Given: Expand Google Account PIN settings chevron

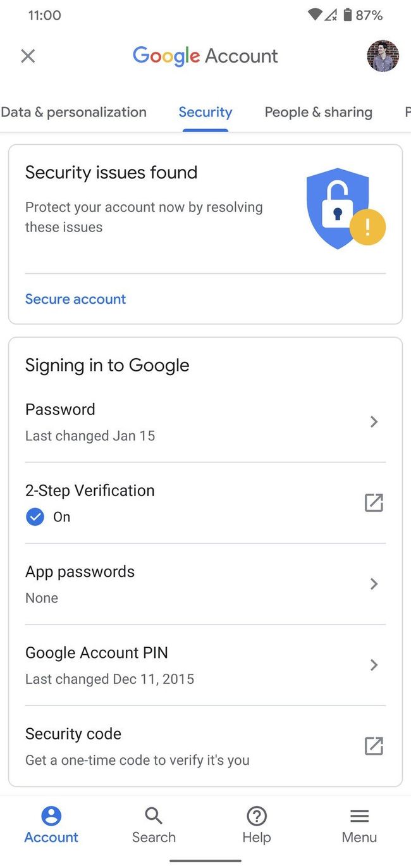Looking at the screenshot, I should click(x=374, y=665).
